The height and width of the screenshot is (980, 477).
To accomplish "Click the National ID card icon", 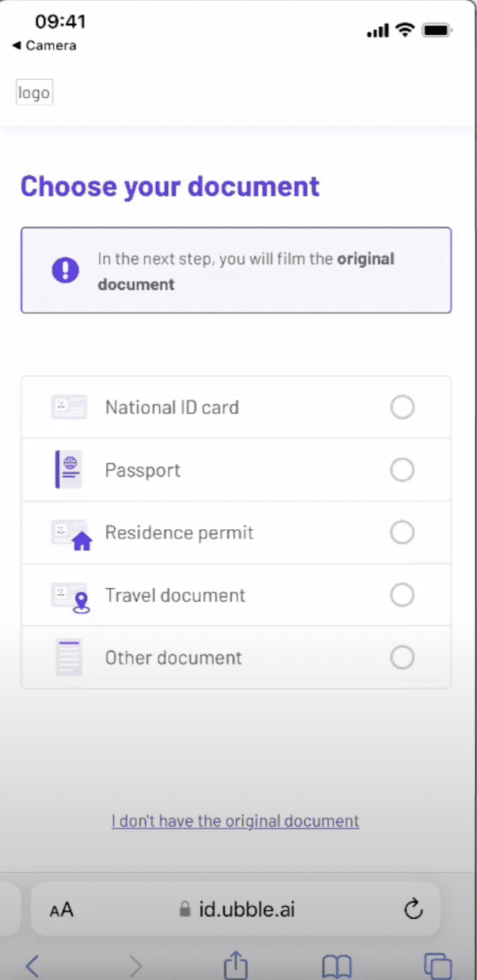I will coord(69,407).
